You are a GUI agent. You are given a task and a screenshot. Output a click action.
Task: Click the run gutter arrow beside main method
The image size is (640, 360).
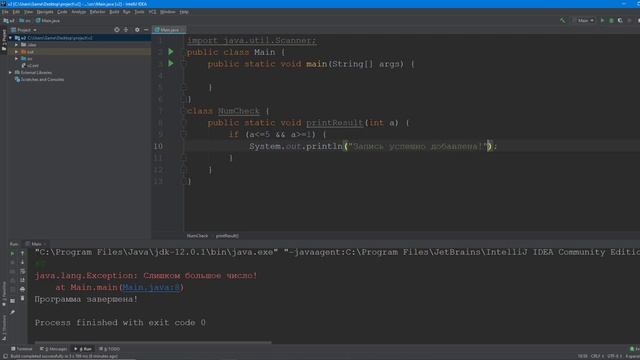coord(171,63)
